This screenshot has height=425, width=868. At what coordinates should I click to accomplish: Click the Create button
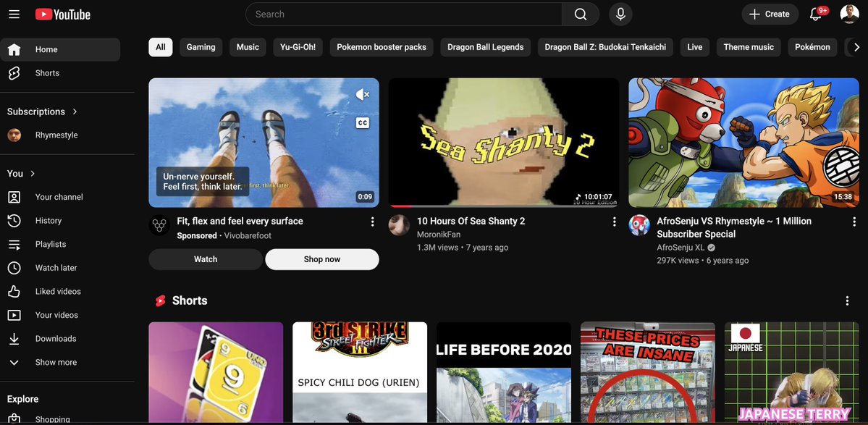click(770, 14)
